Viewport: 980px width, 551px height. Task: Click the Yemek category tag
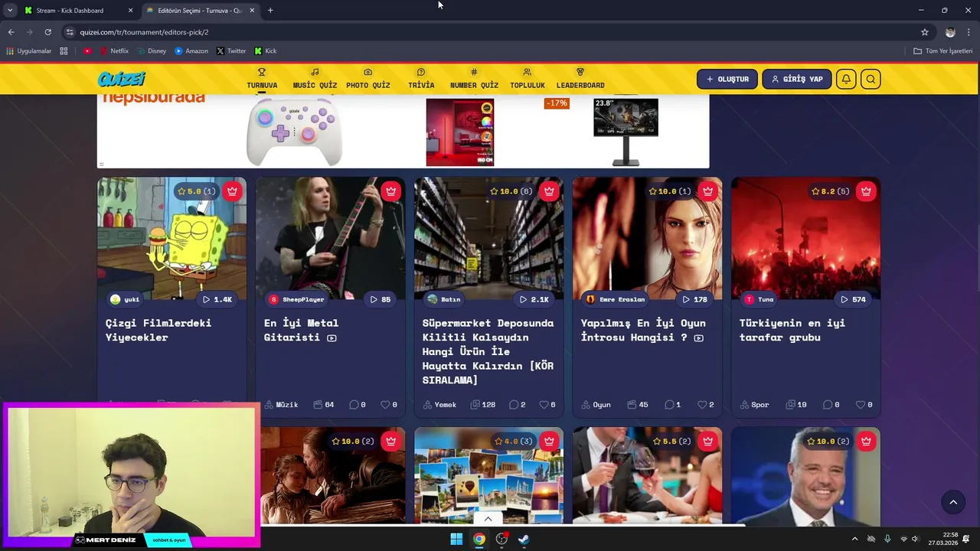tap(439, 404)
